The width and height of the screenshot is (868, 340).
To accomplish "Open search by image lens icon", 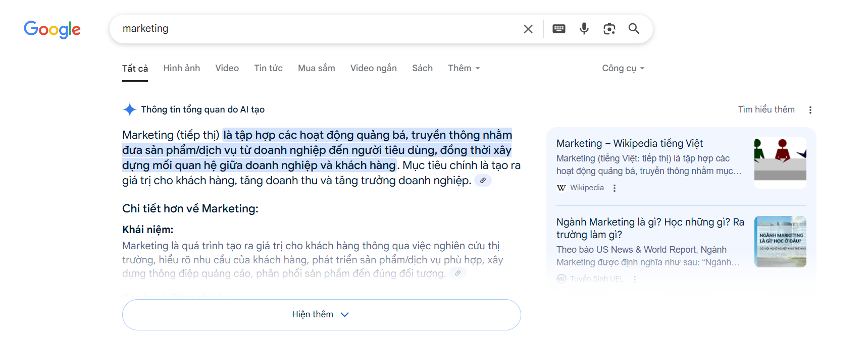I will coord(609,29).
